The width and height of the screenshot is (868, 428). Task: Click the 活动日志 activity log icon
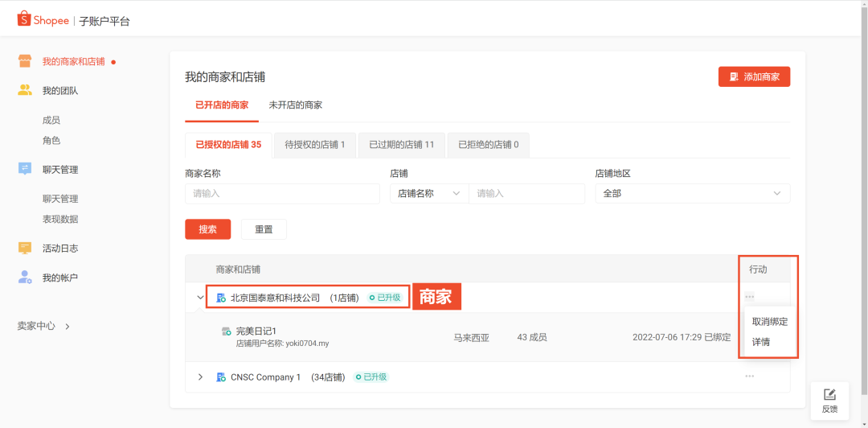coord(25,249)
